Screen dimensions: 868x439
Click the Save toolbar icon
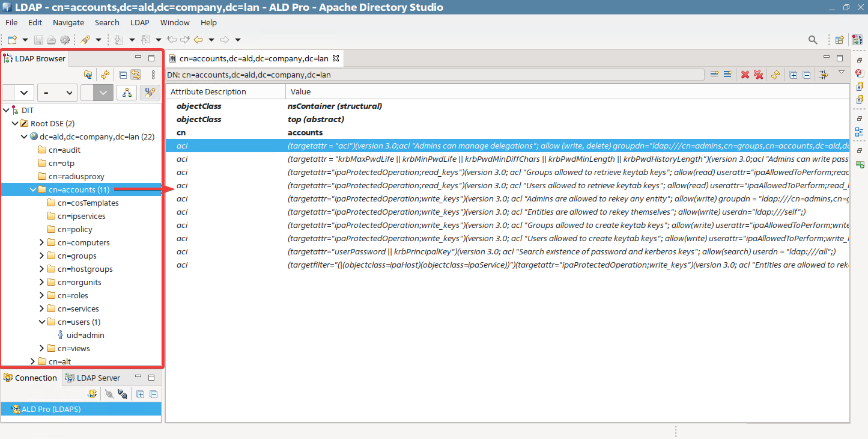pos(38,40)
